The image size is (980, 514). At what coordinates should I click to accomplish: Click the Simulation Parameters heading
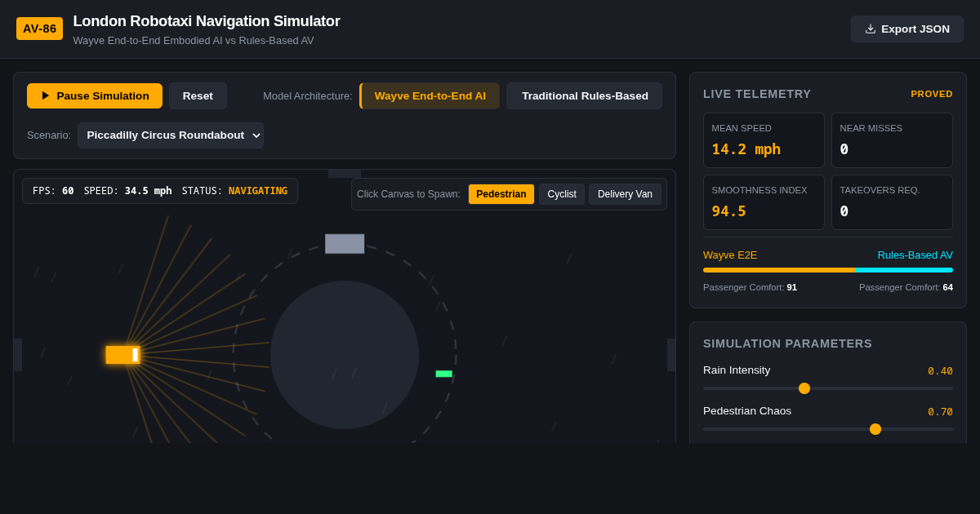pos(787,343)
